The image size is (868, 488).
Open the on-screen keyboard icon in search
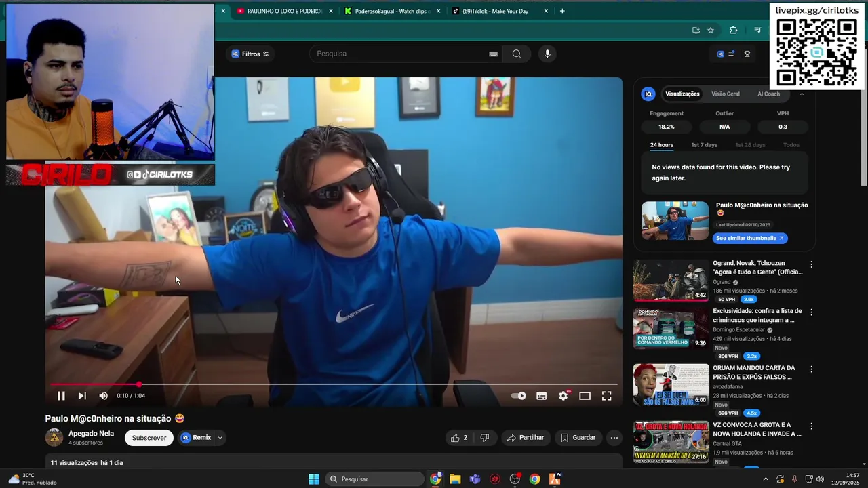[493, 54]
